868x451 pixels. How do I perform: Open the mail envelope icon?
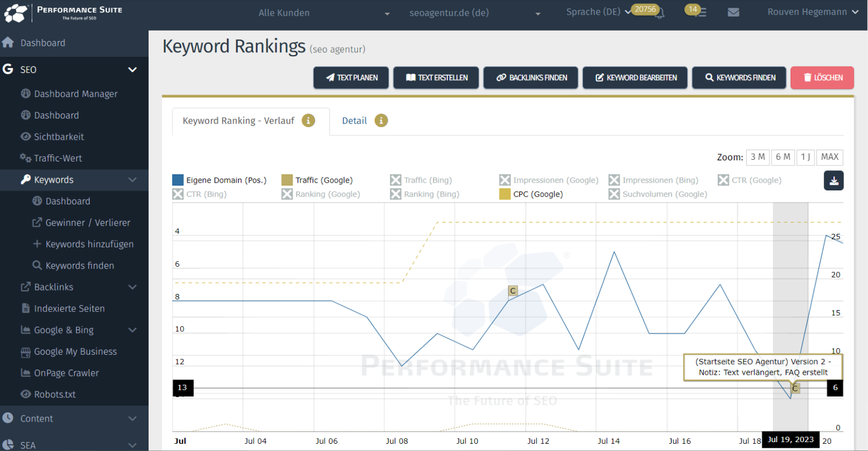point(733,12)
